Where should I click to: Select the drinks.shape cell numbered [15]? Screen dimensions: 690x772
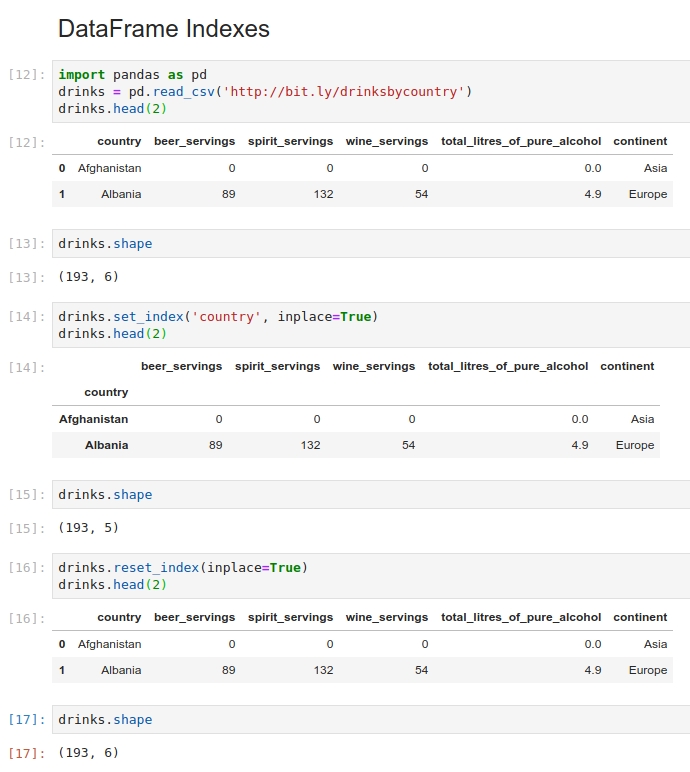(371, 494)
